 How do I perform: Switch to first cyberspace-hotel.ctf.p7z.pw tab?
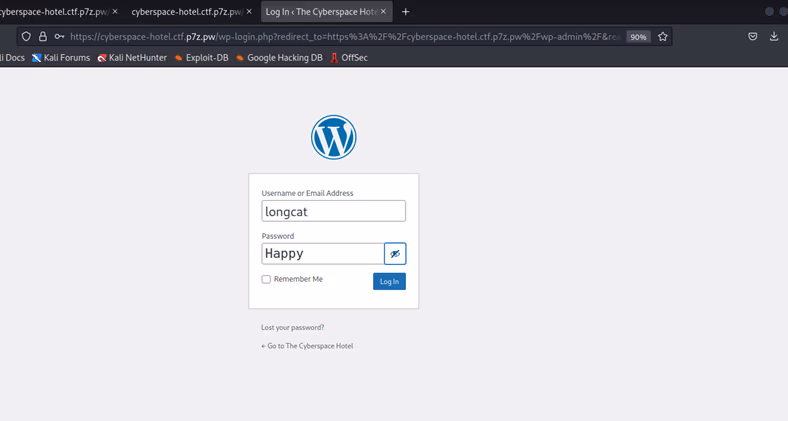click(59, 12)
